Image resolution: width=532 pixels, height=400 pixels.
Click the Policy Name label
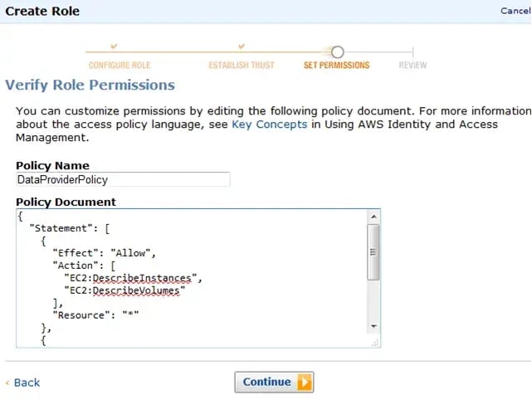52,166
